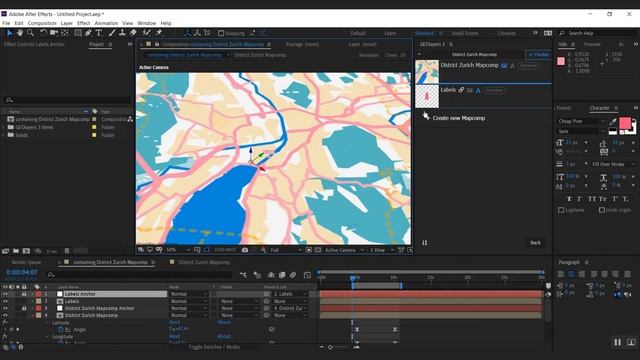Open the Composition menu
The width and height of the screenshot is (640, 360).
tap(42, 23)
